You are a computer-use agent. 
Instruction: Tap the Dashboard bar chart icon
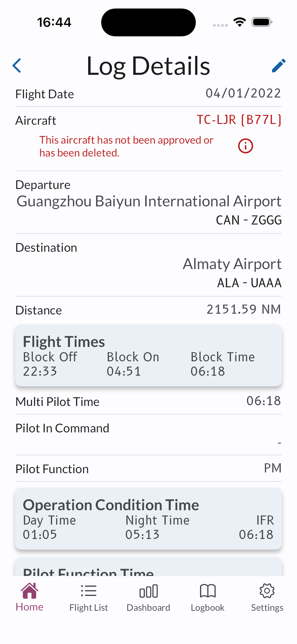148,591
